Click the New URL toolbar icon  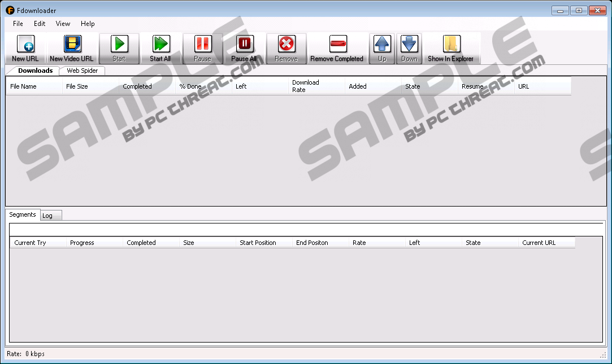pyautogui.click(x=25, y=49)
